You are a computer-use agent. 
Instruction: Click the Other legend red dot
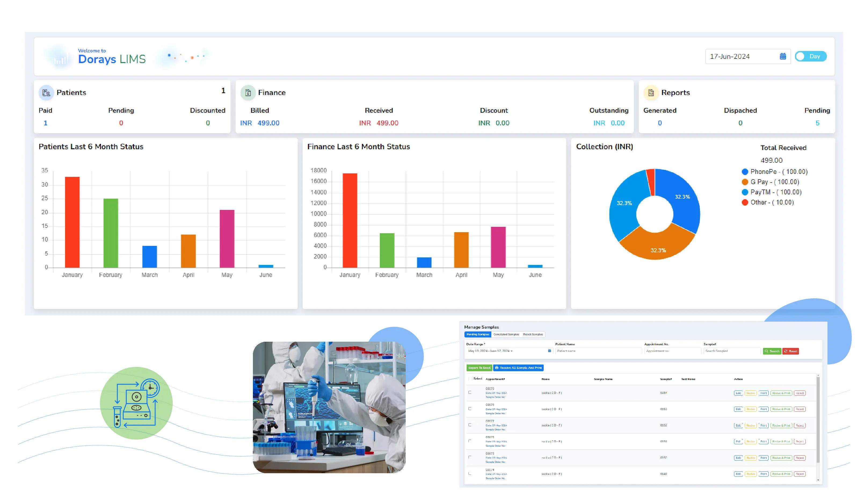click(x=744, y=202)
